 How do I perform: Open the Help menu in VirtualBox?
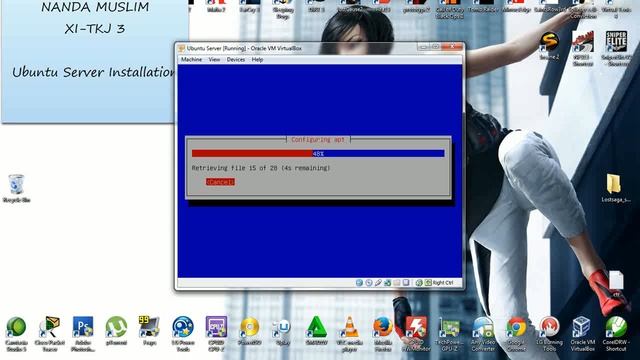pos(257,60)
